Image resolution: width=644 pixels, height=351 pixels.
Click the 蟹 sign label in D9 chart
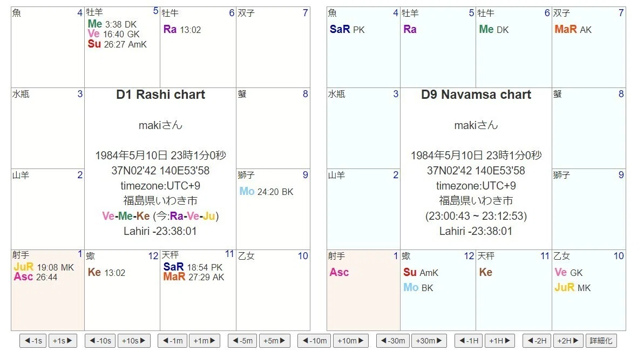pyautogui.click(x=557, y=94)
